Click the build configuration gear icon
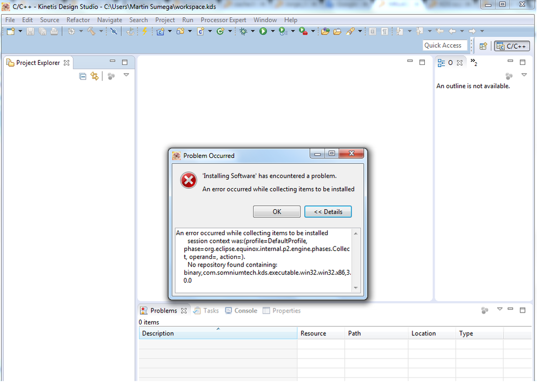 (x=71, y=31)
